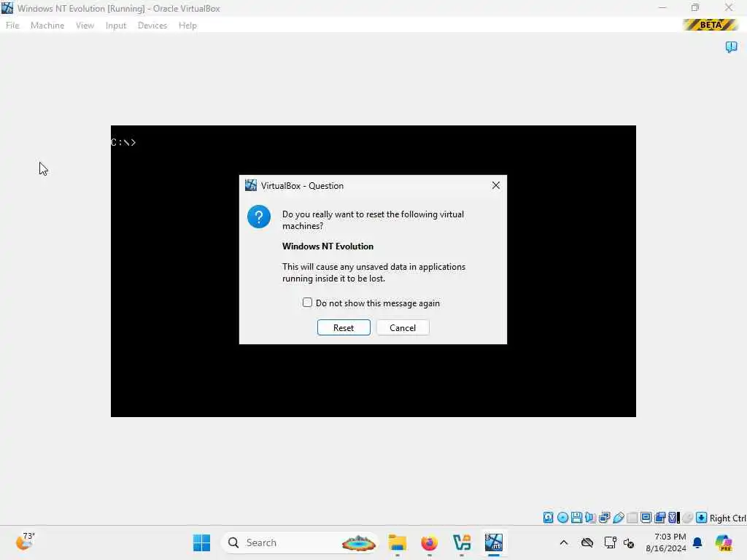
Task: Open the notification center speech-bubble icon
Action: tap(731, 47)
